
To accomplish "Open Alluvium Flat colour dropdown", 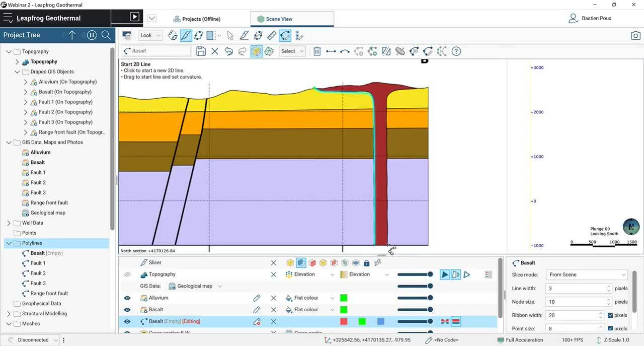I will click(x=309, y=298).
